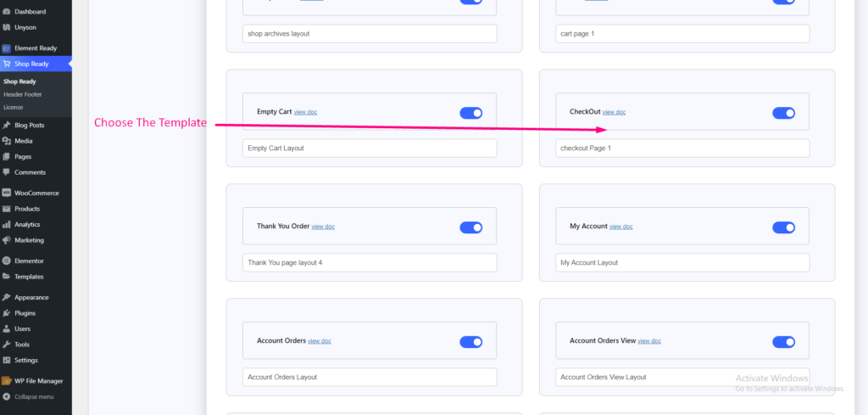
Task: Click the Pages icon
Action: pos(7,157)
